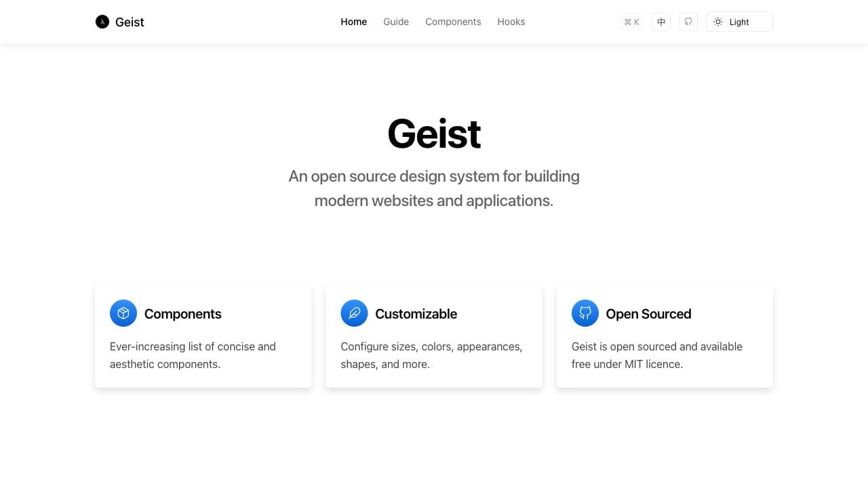Select the Hooks navigation tab
The image size is (868, 488).
[511, 22]
